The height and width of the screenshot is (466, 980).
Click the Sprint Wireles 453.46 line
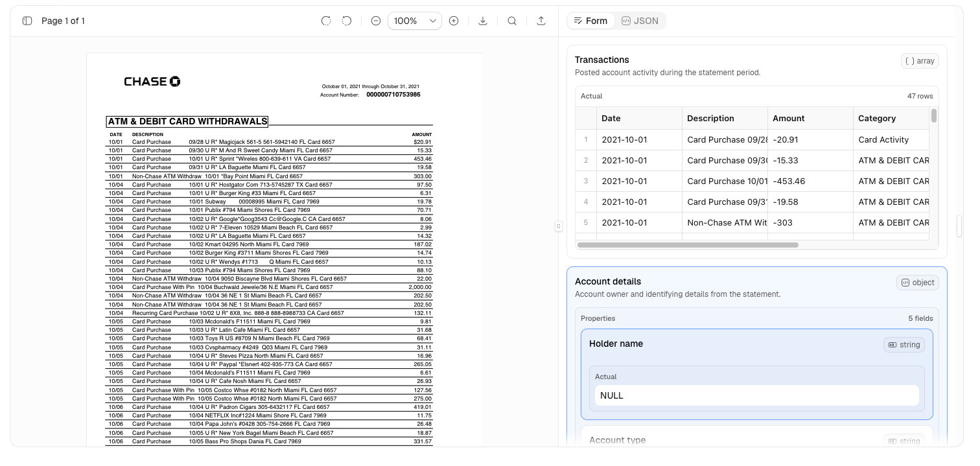(x=270, y=159)
